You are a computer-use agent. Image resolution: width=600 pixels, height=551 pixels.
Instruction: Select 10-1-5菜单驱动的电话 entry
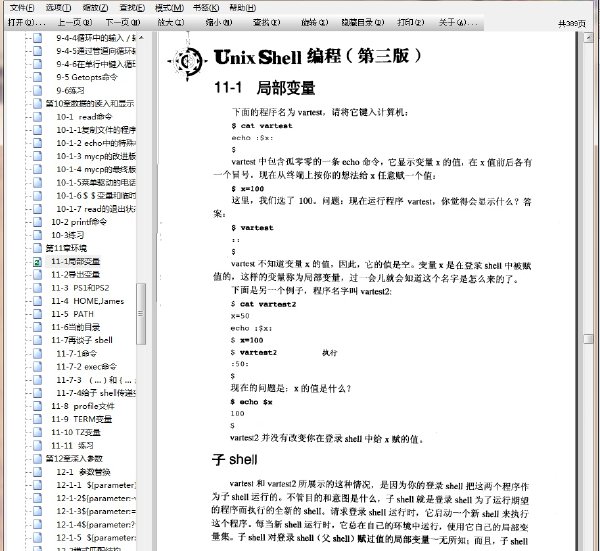[96, 182]
